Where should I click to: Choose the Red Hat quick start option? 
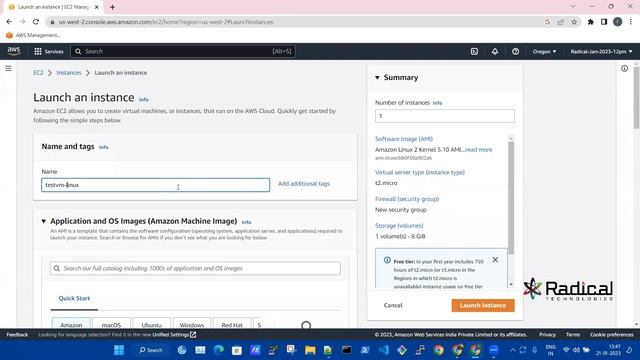pyautogui.click(x=232, y=324)
